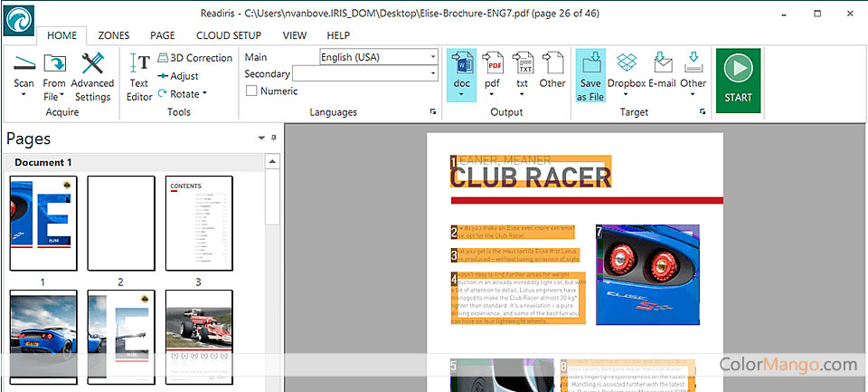Open Pages panel options dropdown arrow
Screen dimensions: 868x392
(x=261, y=138)
